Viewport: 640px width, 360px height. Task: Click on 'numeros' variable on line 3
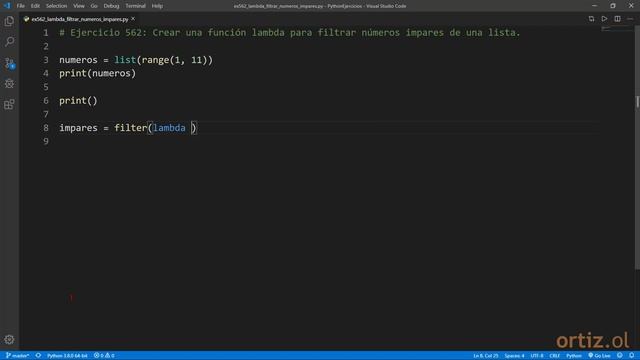point(78,60)
